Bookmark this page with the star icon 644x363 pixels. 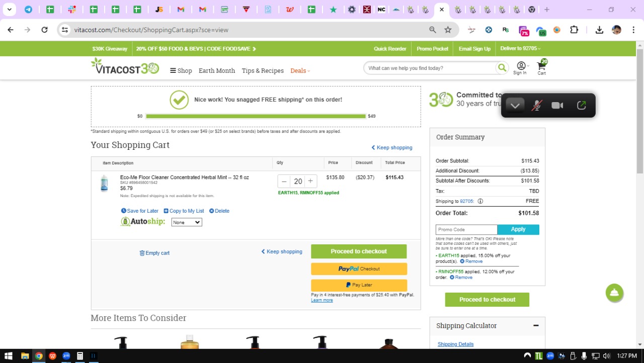point(448,30)
